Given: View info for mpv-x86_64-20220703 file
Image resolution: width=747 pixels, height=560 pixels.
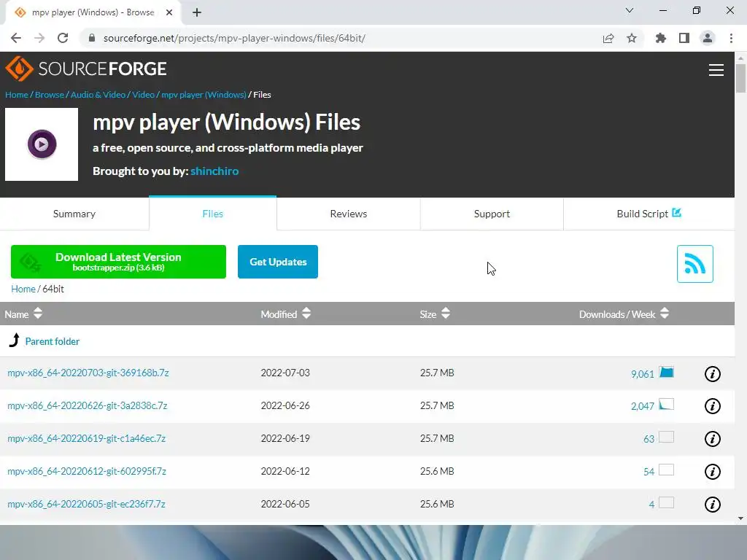Looking at the screenshot, I should [712, 374].
